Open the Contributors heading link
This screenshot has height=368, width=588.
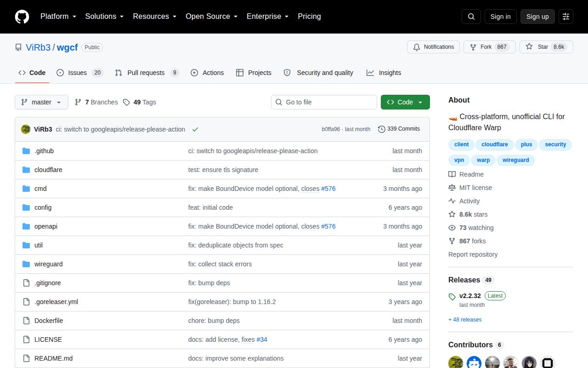tap(476, 345)
